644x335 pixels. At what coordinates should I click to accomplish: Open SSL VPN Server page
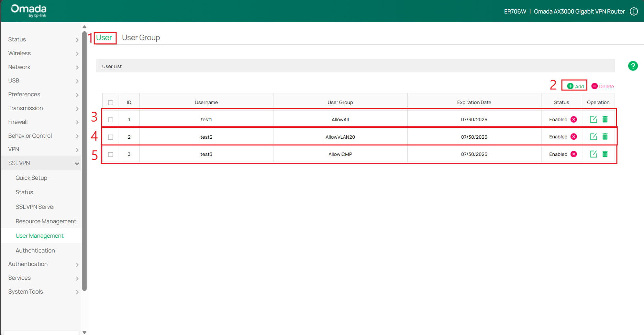point(35,207)
